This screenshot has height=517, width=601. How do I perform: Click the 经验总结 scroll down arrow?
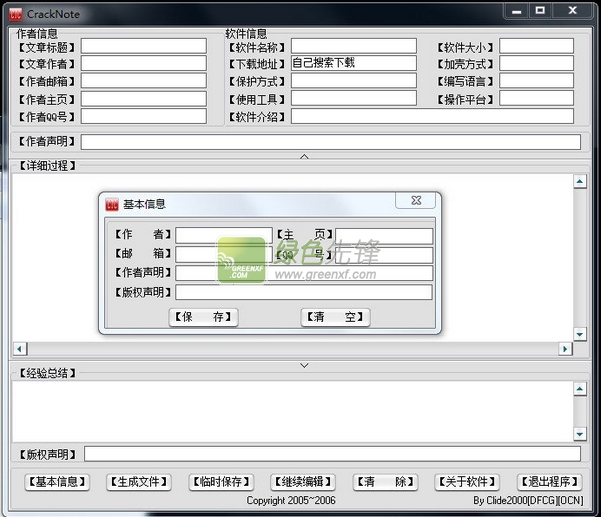pos(580,433)
